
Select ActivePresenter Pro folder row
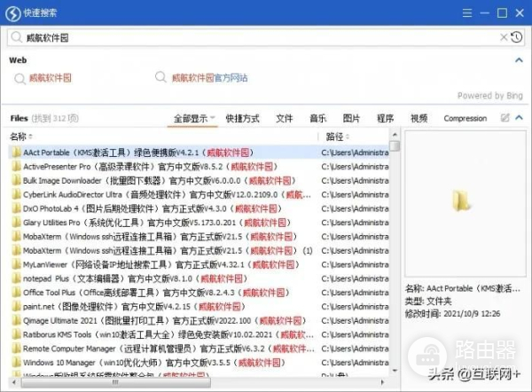pyautogui.click(x=199, y=167)
